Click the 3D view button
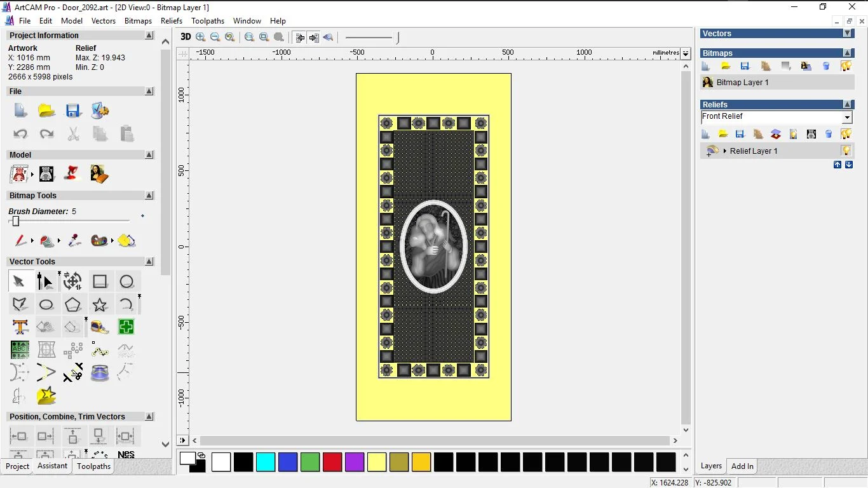The width and height of the screenshot is (868, 488). coord(185,37)
